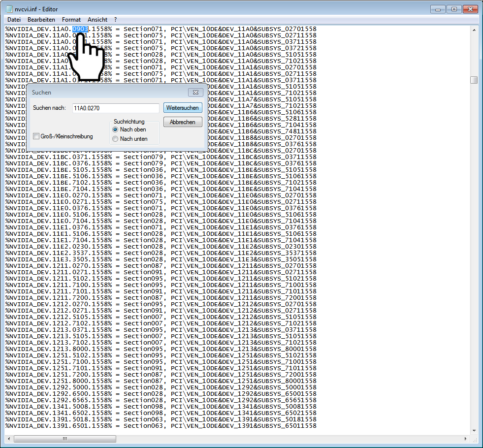Focus the Suchen nach input field
Screen dimensions: 483x448
pyautogui.click(x=116, y=108)
